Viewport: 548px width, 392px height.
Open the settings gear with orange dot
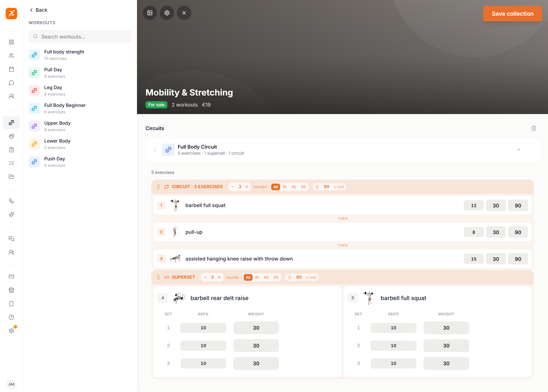tap(11, 331)
